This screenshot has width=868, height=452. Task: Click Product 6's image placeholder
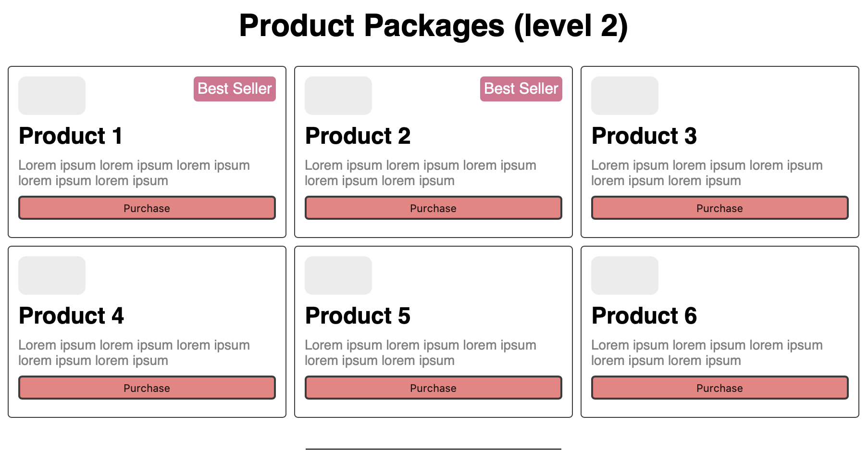pyautogui.click(x=625, y=276)
